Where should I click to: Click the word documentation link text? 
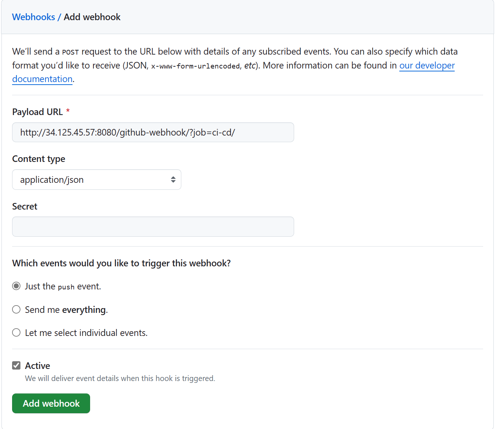(x=42, y=79)
